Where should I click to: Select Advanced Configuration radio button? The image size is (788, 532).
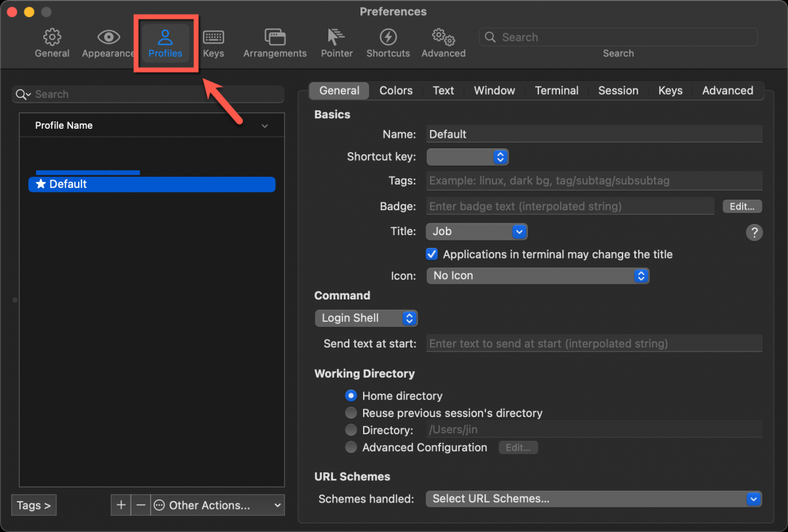coord(351,447)
